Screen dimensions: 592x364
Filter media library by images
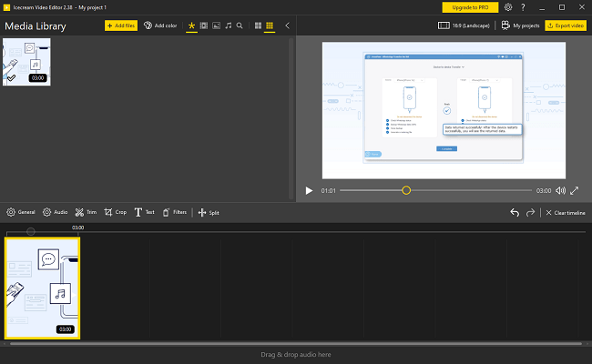217,25
